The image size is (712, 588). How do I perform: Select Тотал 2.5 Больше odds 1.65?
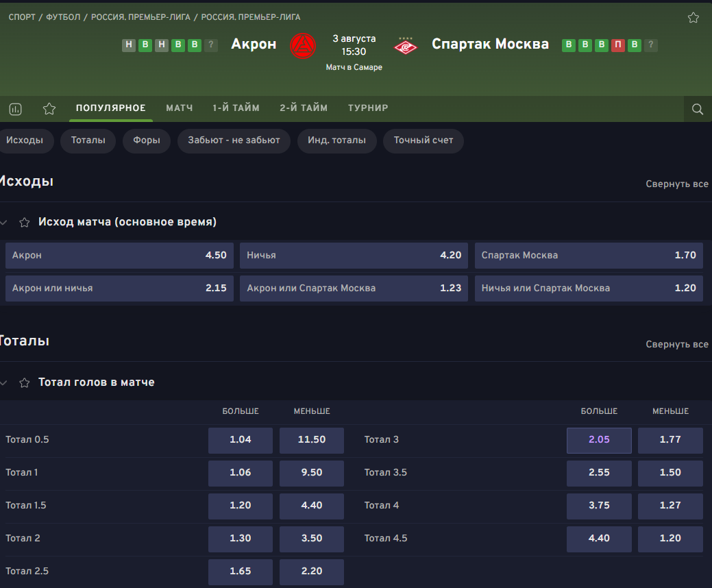pos(241,572)
